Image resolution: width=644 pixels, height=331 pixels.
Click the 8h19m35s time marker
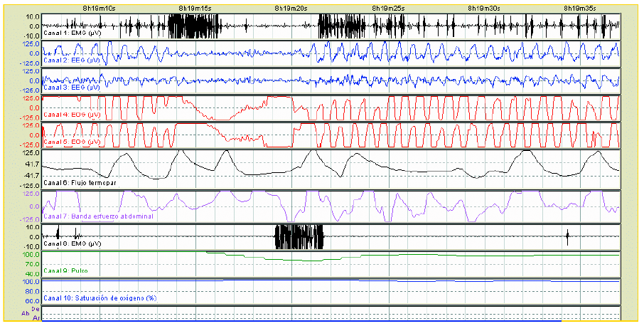[x=581, y=7]
